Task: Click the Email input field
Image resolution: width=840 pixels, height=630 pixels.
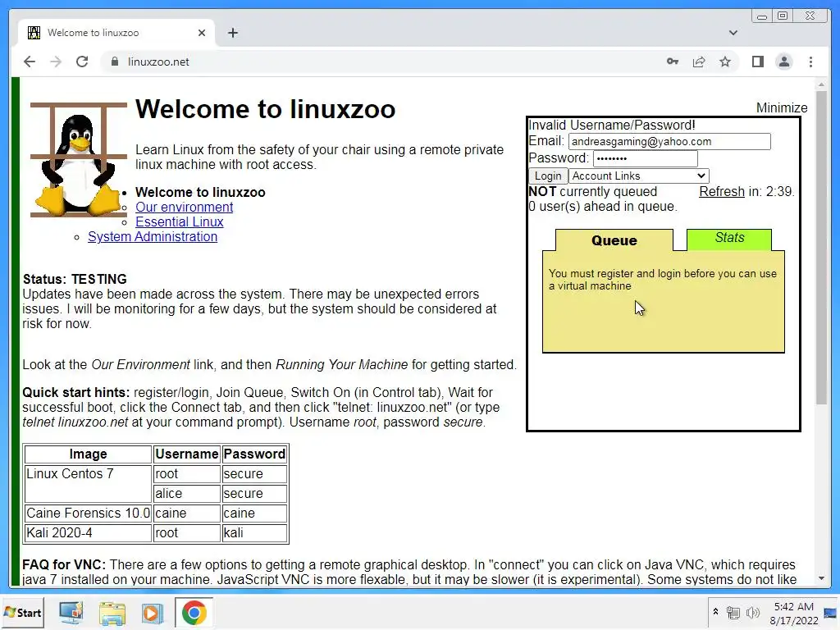Action: click(x=669, y=141)
